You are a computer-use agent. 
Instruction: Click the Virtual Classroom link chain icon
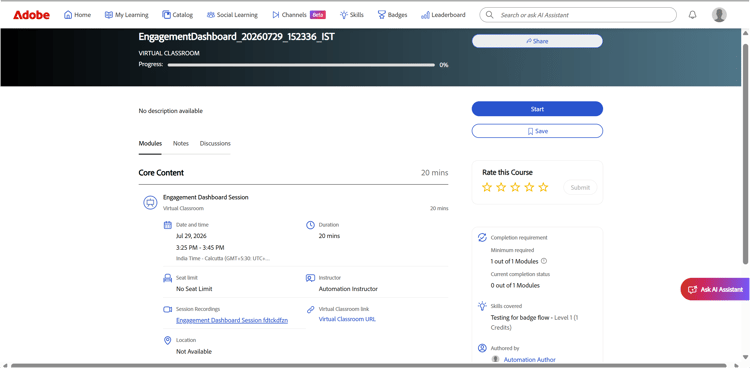tap(310, 309)
